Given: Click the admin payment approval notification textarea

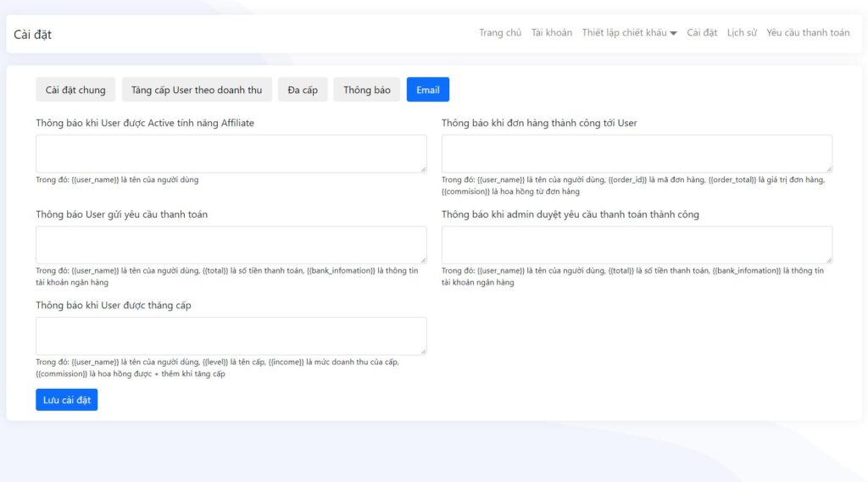Looking at the screenshot, I should point(637,245).
